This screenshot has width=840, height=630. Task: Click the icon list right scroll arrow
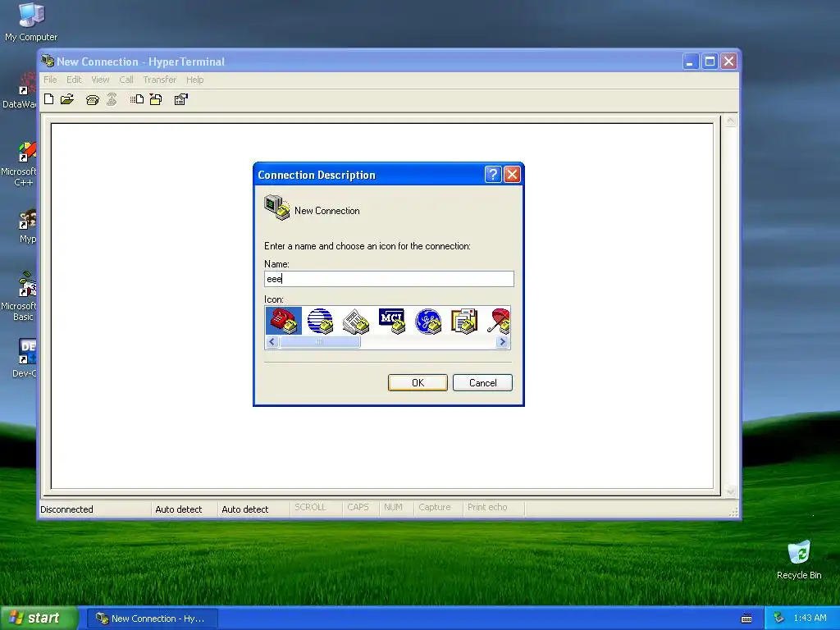pyautogui.click(x=503, y=341)
